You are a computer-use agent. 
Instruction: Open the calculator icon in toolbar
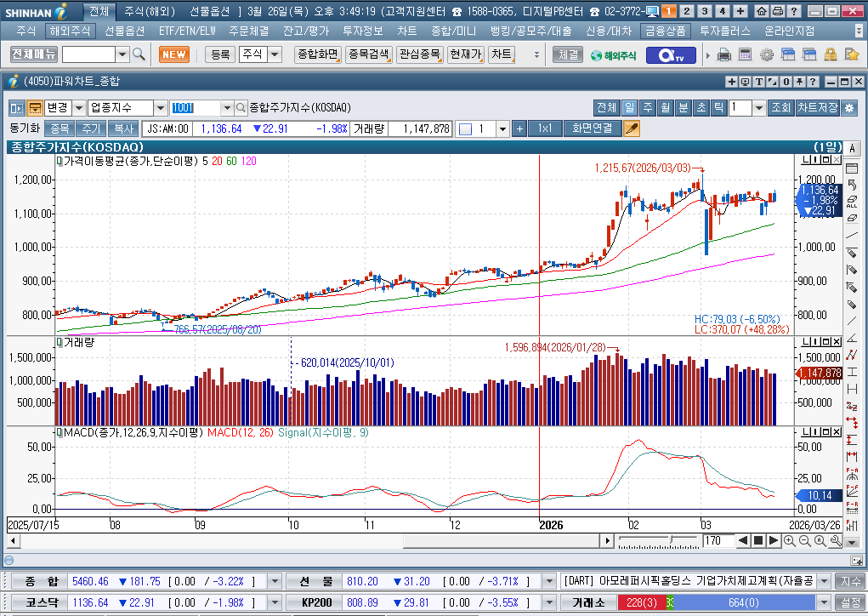(745, 54)
